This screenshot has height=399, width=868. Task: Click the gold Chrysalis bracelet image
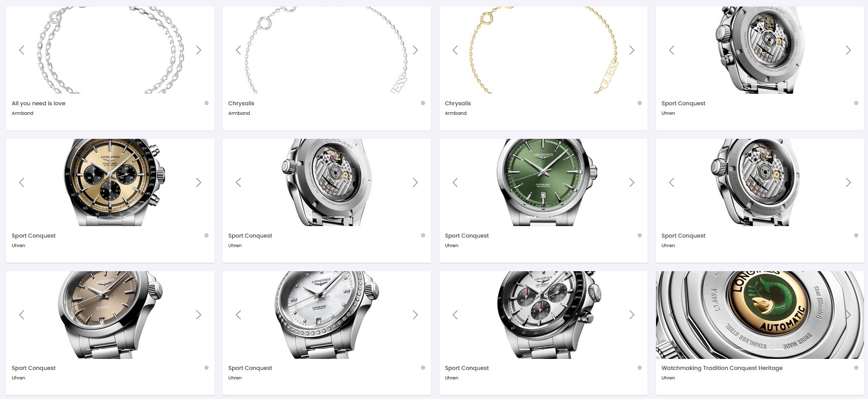543,50
